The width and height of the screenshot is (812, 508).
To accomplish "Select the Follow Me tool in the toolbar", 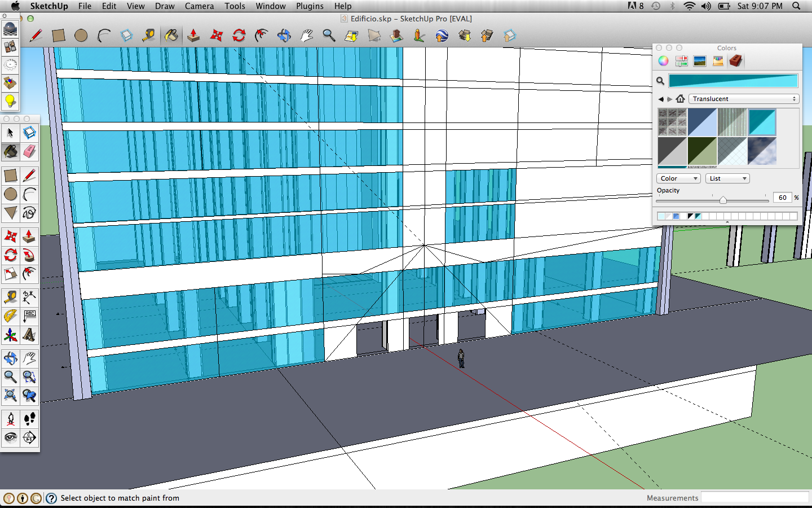I will (262, 35).
